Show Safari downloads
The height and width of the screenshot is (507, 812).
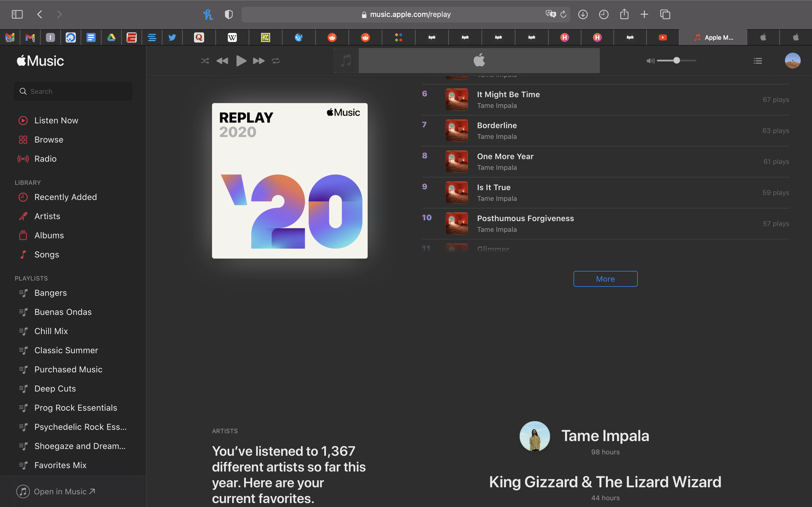click(x=583, y=14)
